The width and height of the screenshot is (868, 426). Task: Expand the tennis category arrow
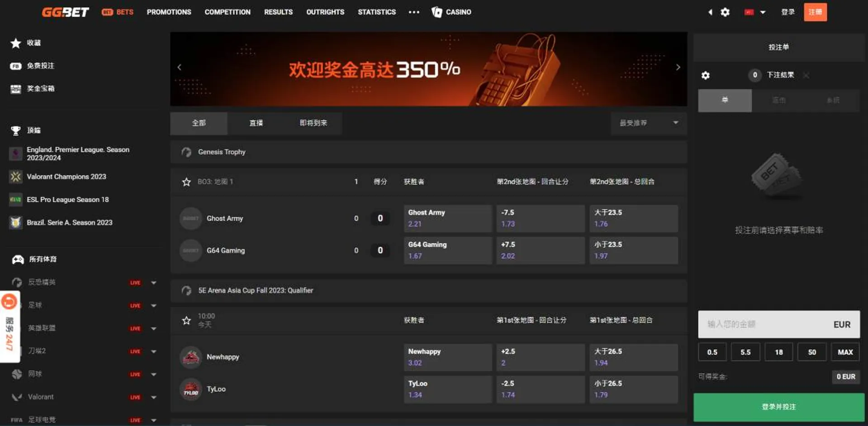point(154,374)
